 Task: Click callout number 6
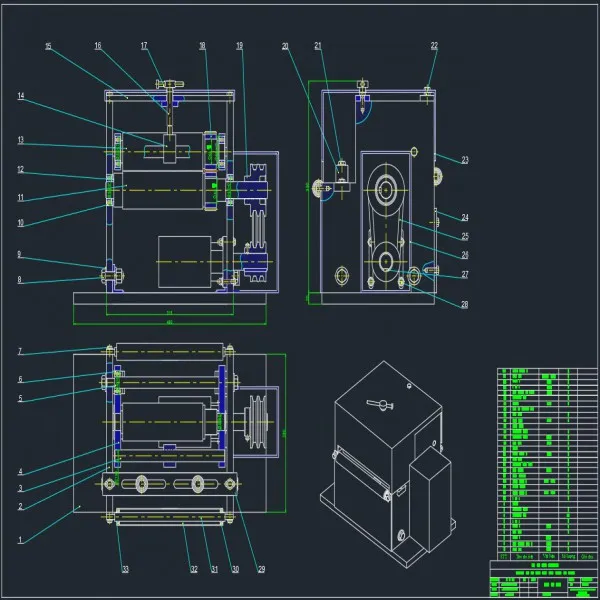(20, 379)
